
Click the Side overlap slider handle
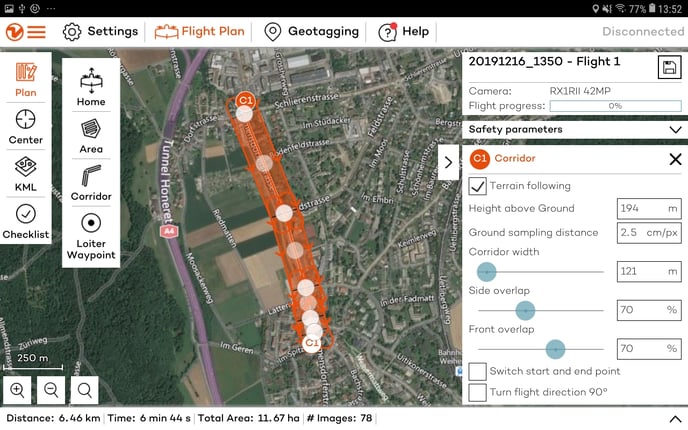(x=525, y=310)
